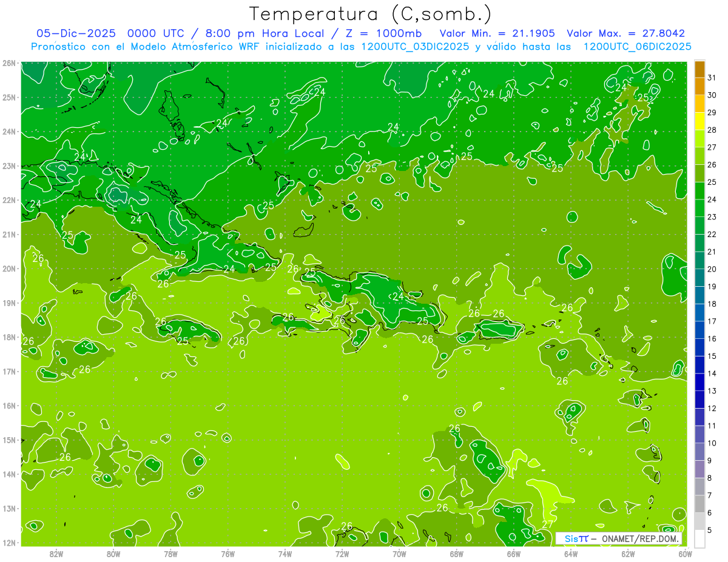Click the 24N latitude axis label
Screen dimensions: 728x562
point(9,132)
